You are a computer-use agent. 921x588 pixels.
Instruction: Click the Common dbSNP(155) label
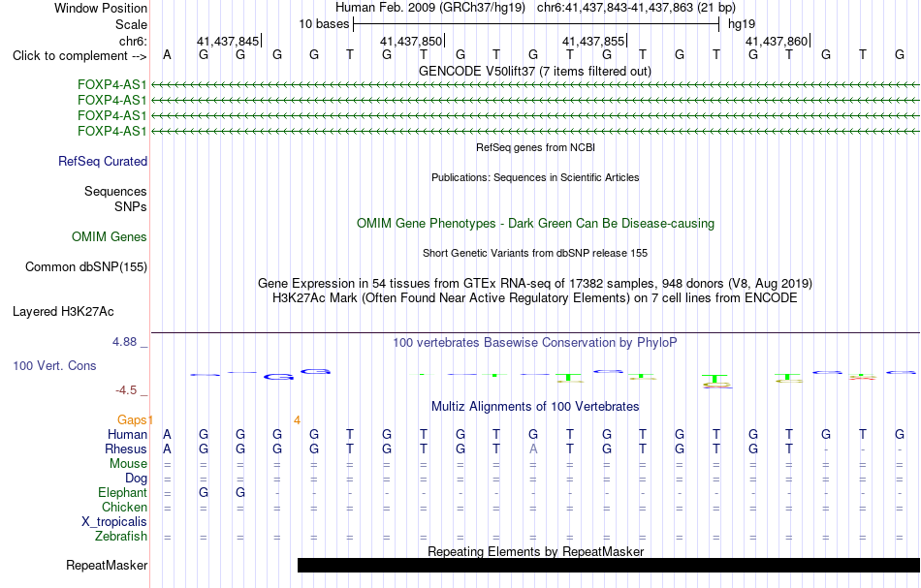[85, 267]
